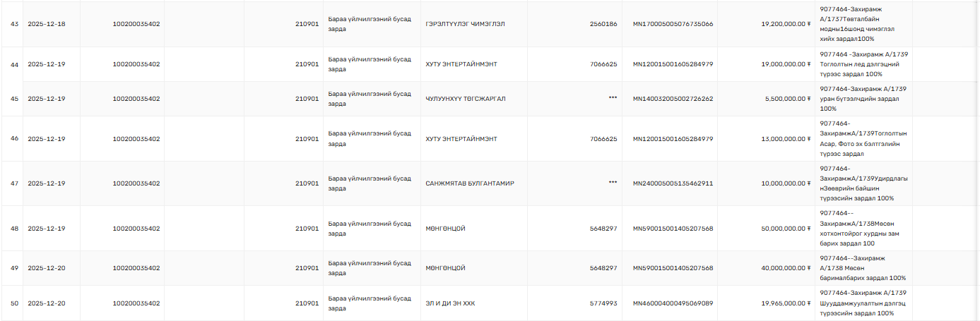Screen dimensions: 980x321
Task: Select payee САНЖМЯТАВ БУЛГАНТАМИР
Action: coord(470,183)
